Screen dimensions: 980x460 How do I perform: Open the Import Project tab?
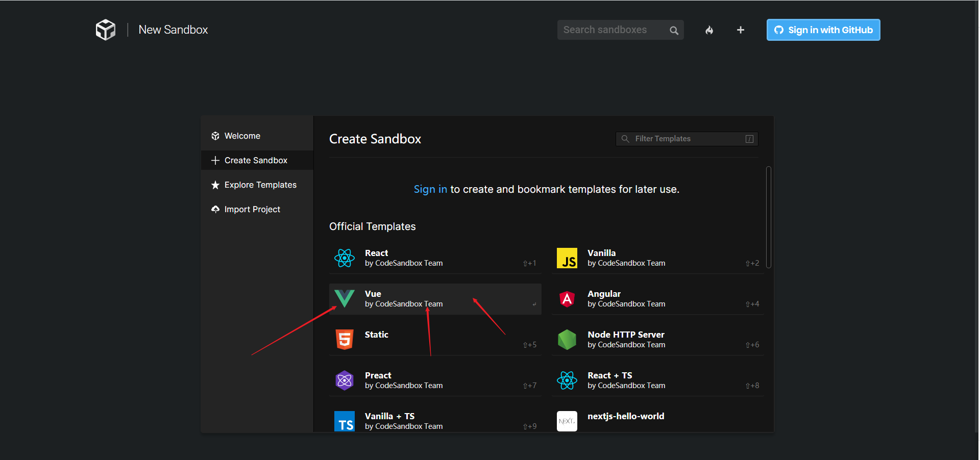tap(257, 209)
